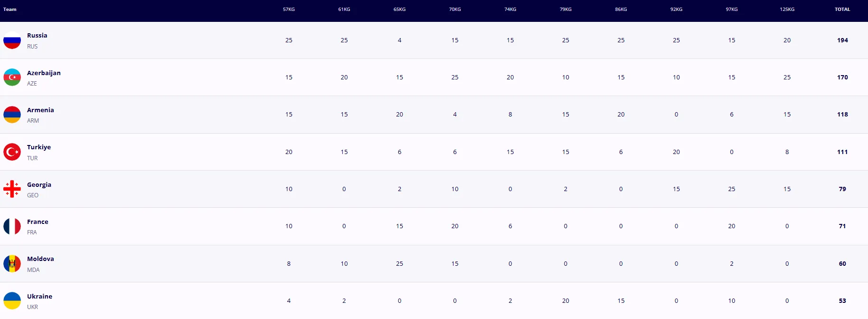Image resolution: width=868 pixels, height=319 pixels.
Task: Click the Moldova team name
Action: 40,259
